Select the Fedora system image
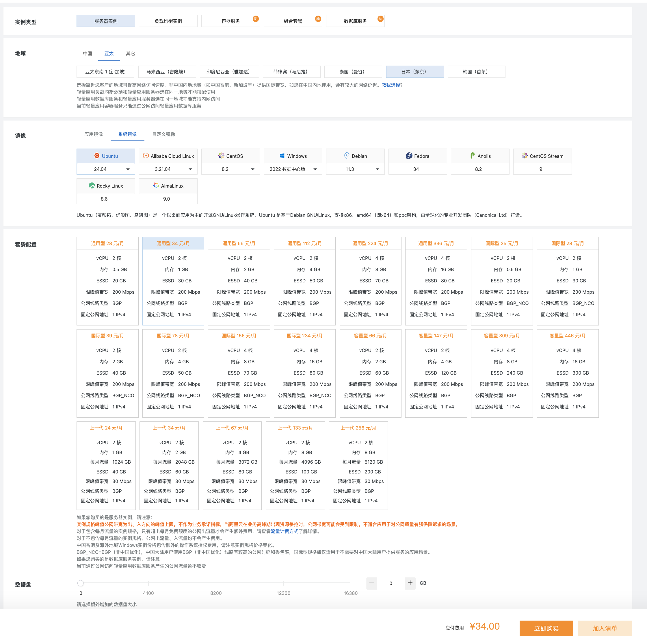The image size is (647, 644). click(x=418, y=156)
